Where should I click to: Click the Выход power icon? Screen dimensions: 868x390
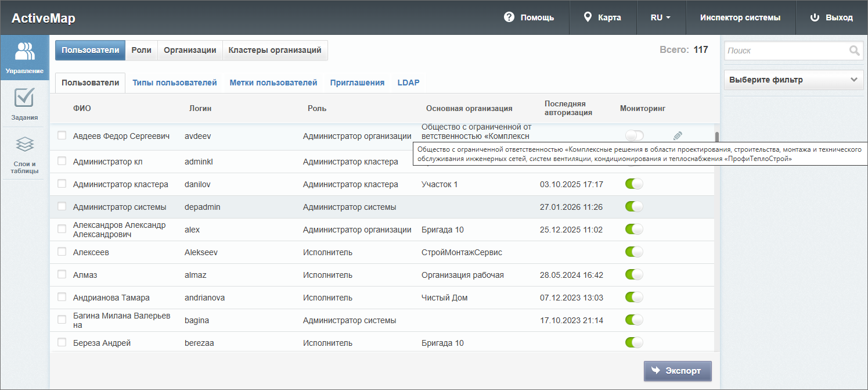click(x=814, y=17)
